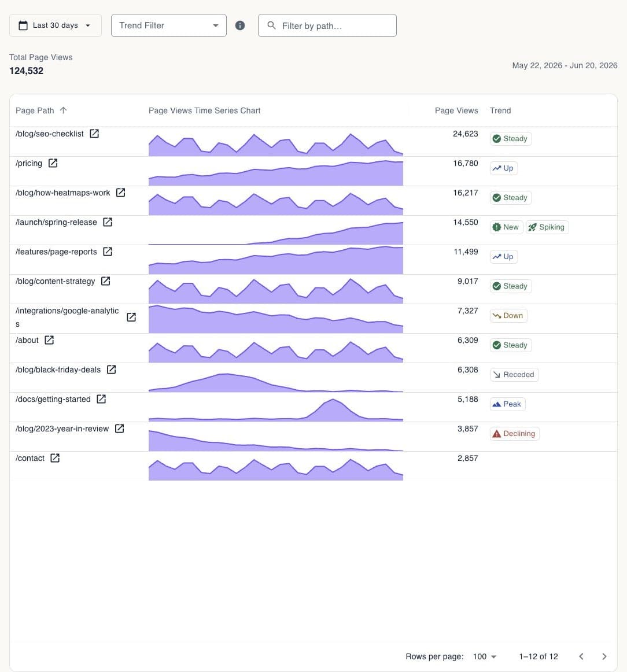
Task: Open external link for /docs/getting-started
Action: pyautogui.click(x=101, y=400)
